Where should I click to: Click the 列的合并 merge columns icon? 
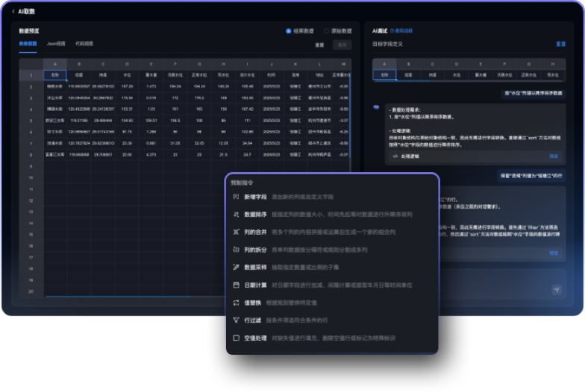coord(236,232)
